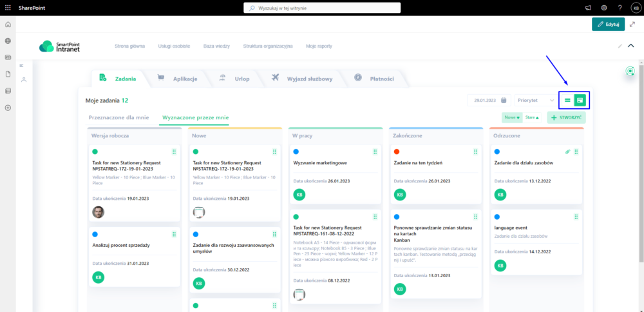Expand the Priorytet dropdown

click(x=536, y=101)
